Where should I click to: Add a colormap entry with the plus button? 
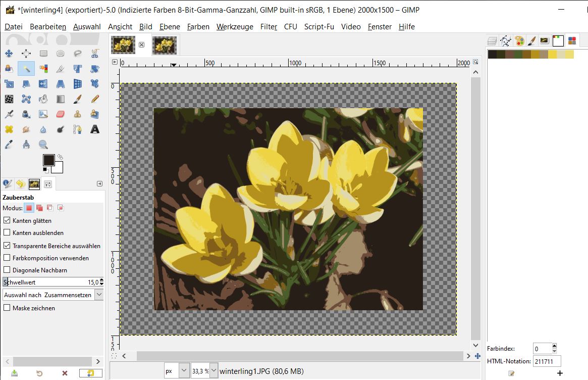click(x=560, y=373)
